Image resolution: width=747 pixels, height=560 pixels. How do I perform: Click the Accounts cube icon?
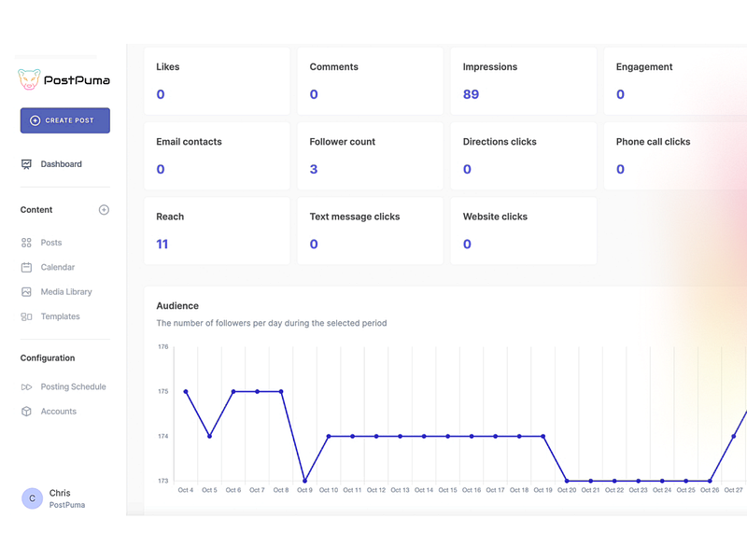(x=26, y=412)
